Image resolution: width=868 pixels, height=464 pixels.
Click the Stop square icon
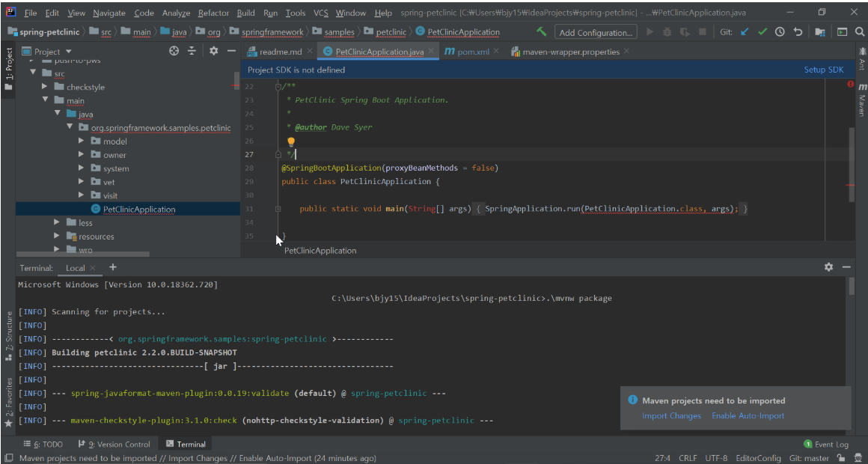[x=702, y=32]
